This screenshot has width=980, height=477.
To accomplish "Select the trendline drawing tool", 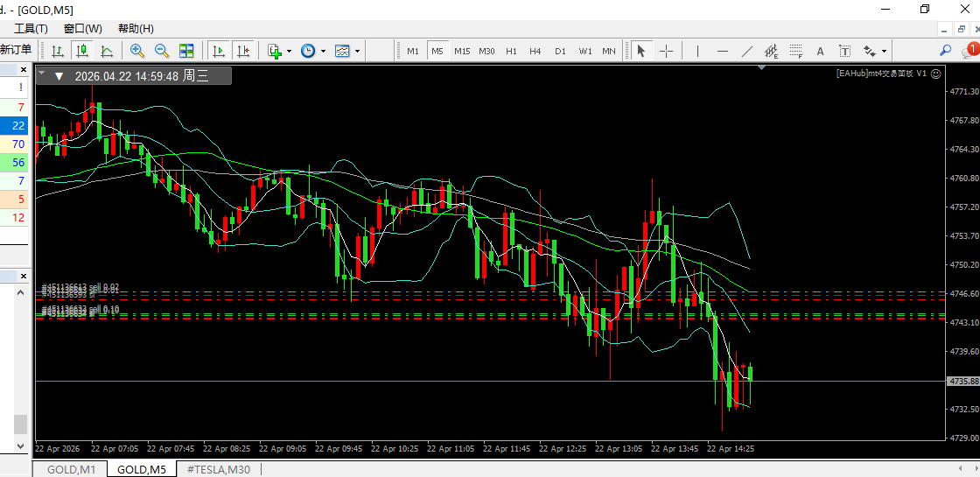I will point(747,52).
